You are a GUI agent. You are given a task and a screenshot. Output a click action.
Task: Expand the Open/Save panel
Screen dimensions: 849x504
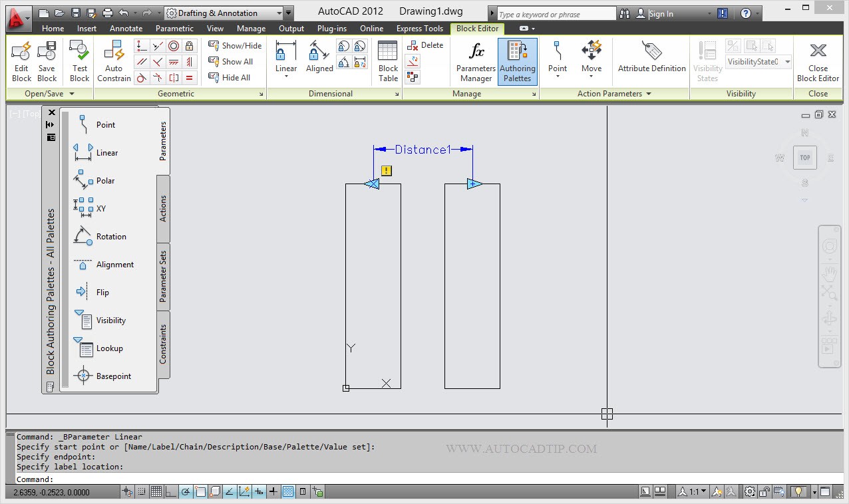[48, 94]
